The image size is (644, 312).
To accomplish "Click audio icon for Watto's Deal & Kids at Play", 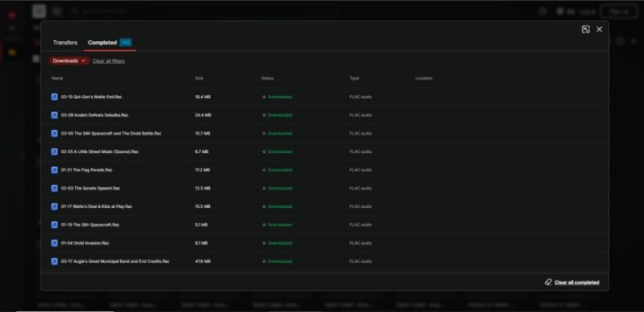I will [54, 206].
